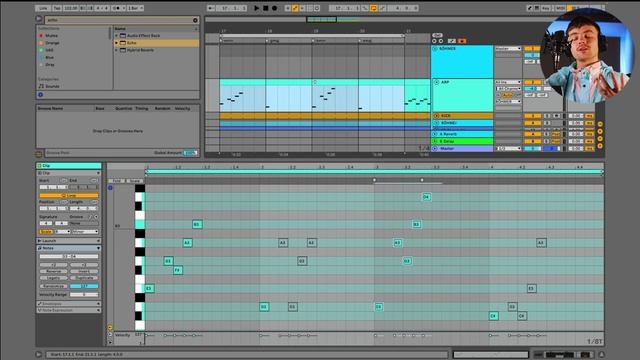
Task: Toggle the Draw Mode pencil button
Action: pos(529,8)
